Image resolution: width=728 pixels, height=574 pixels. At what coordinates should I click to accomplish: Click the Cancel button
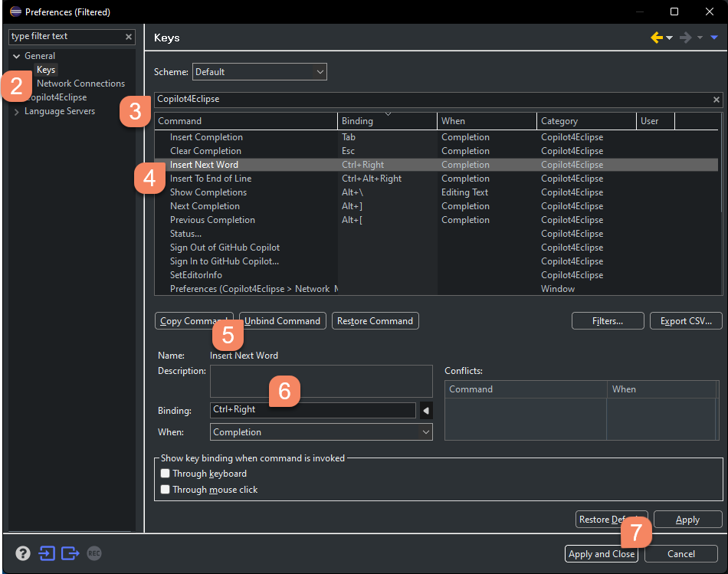(681, 554)
